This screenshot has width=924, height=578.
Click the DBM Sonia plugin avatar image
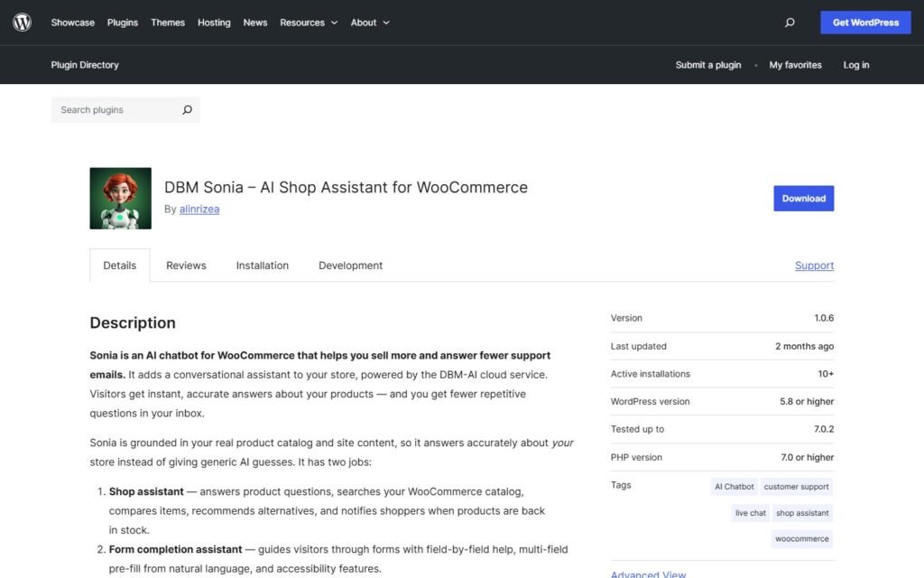[x=120, y=198]
